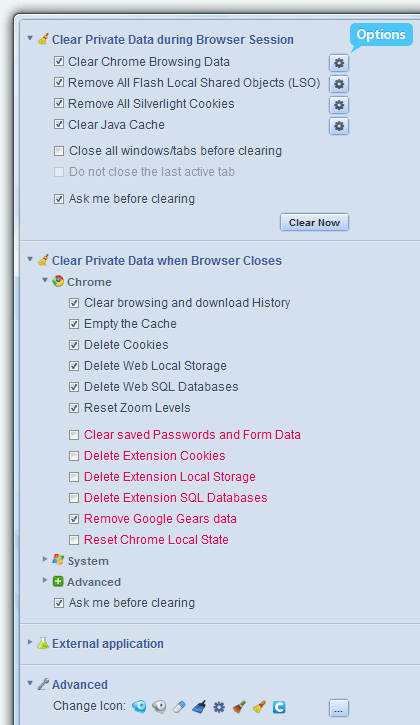This screenshot has height=725, width=420.
Task: Collapse the Chrome tree node
Action: point(45,280)
